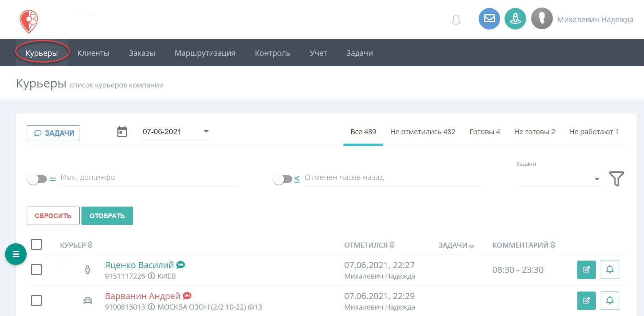Sort table by ОТМЕТИЛСЯ column
The width and height of the screenshot is (644, 316).
[369, 245]
